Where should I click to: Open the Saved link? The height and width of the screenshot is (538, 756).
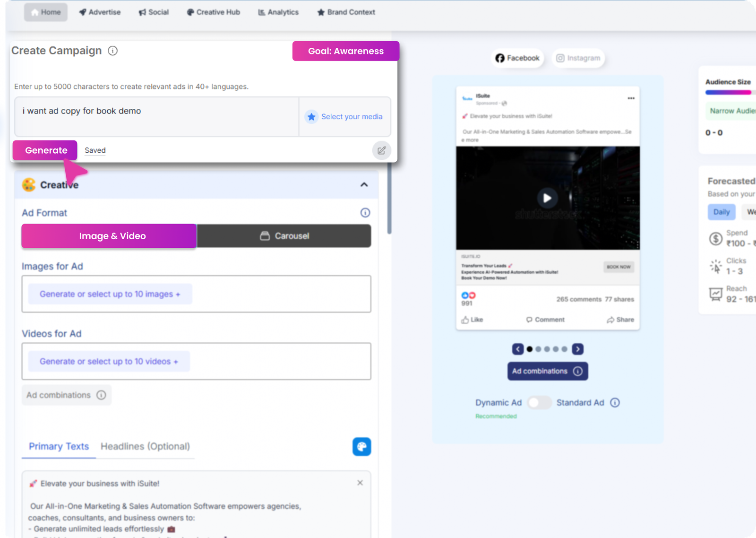click(94, 150)
